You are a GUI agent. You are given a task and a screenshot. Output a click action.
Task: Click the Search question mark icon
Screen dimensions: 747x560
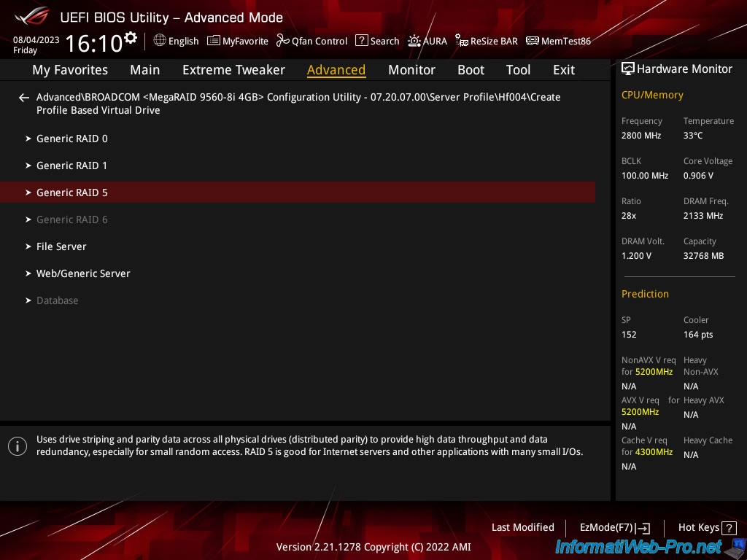(x=362, y=41)
